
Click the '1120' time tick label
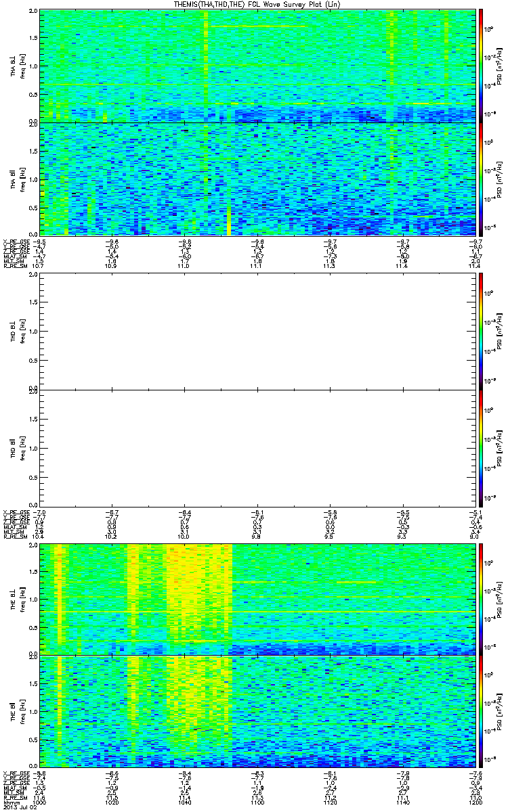click(330, 803)
